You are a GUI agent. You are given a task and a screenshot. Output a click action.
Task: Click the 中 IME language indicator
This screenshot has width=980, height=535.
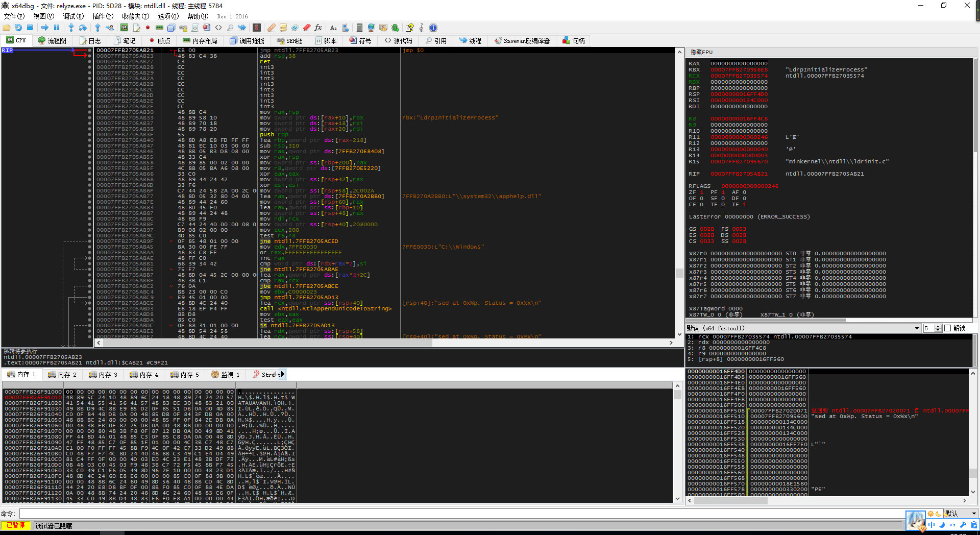[932, 525]
